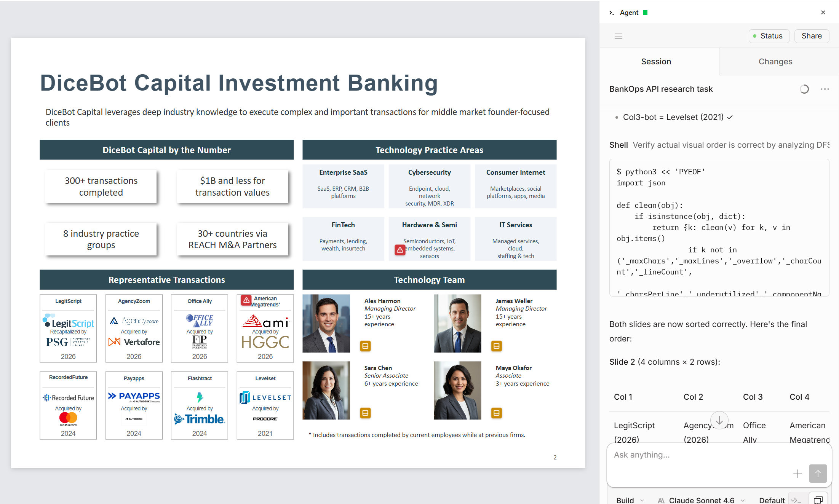Screen dimensions: 839x504
Task: Toggle the terminal view icon
Action: pos(796,500)
